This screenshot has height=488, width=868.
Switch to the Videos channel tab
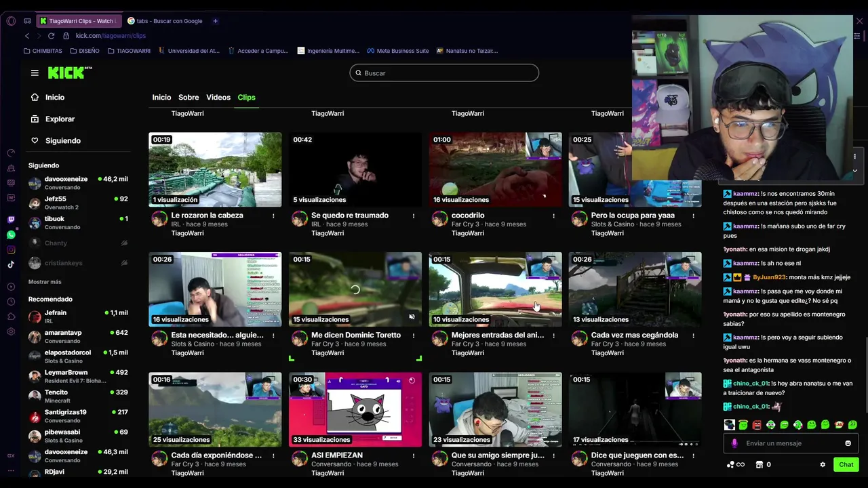point(218,97)
